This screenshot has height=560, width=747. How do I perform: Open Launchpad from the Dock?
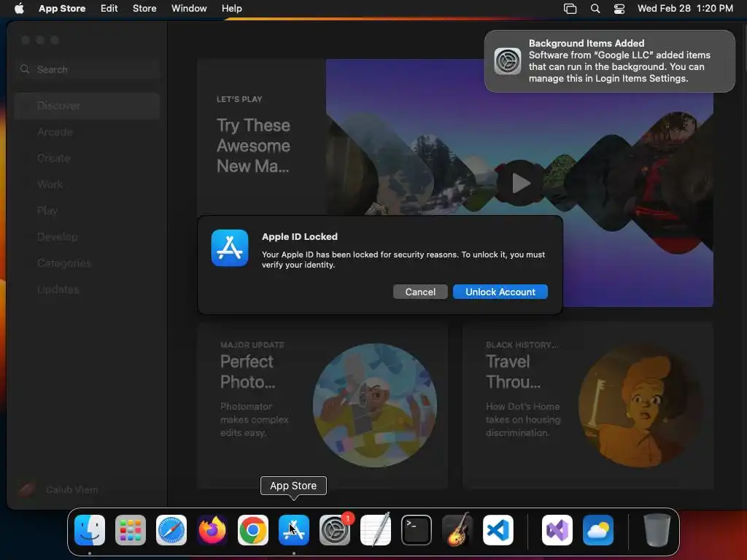tap(131, 530)
